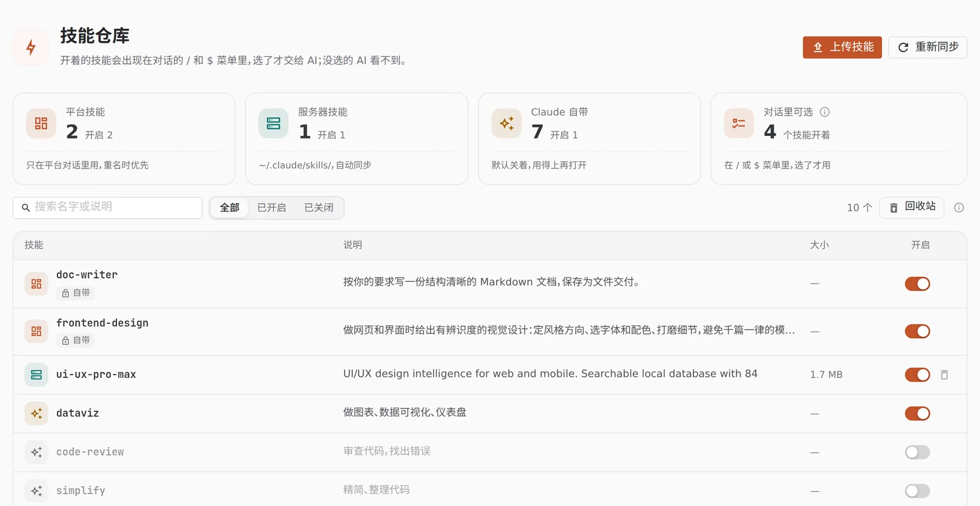Switch to the 已关闭 filter tab

[318, 208]
